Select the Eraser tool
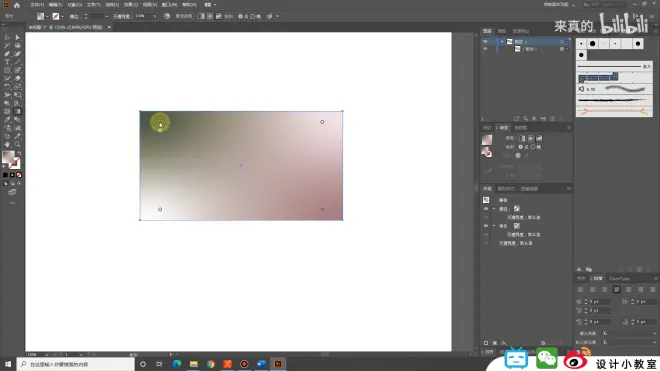Screen dimensions: 660x371 18,78
